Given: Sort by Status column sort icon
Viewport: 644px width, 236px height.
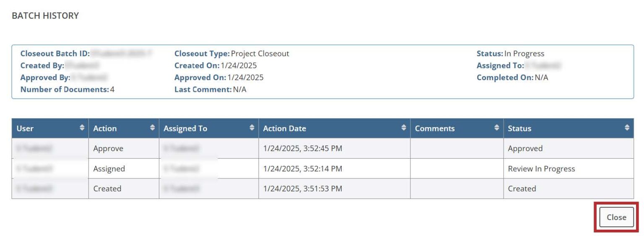Looking at the screenshot, I should pyautogui.click(x=627, y=128).
